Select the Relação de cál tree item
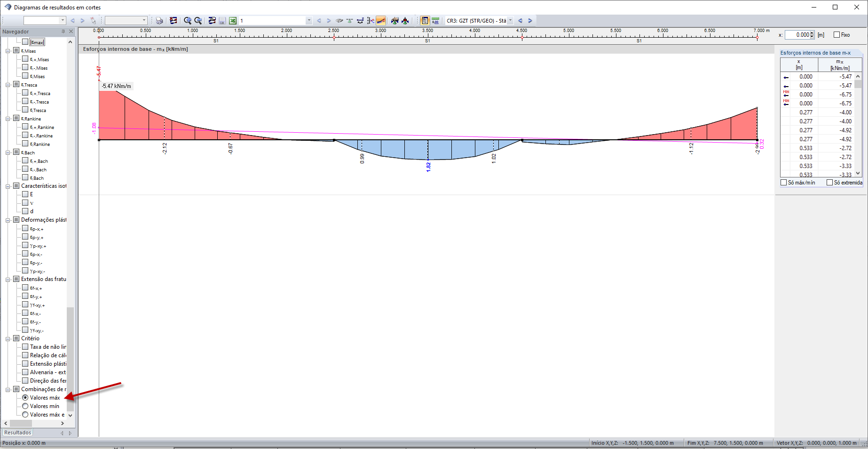 coord(48,355)
